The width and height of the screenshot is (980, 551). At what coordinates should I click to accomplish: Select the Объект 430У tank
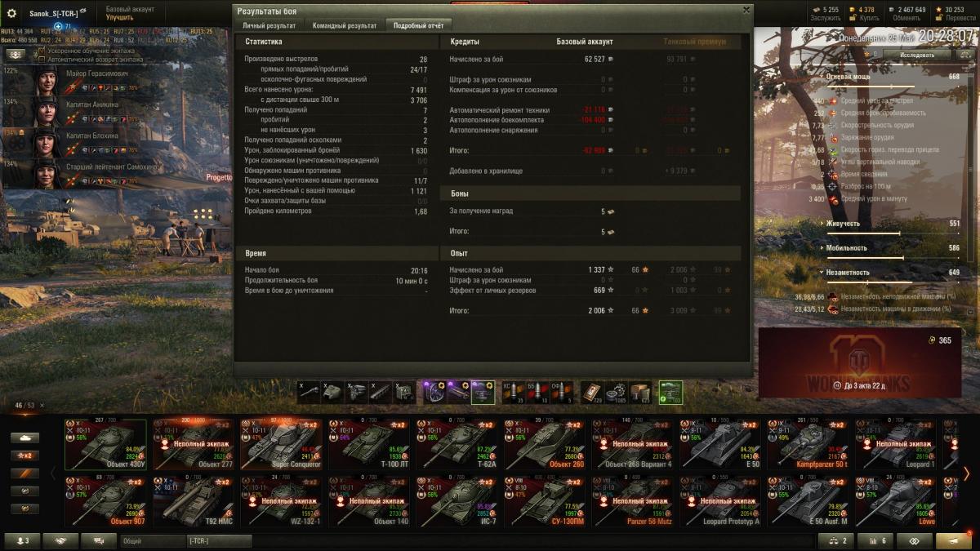tap(106, 444)
